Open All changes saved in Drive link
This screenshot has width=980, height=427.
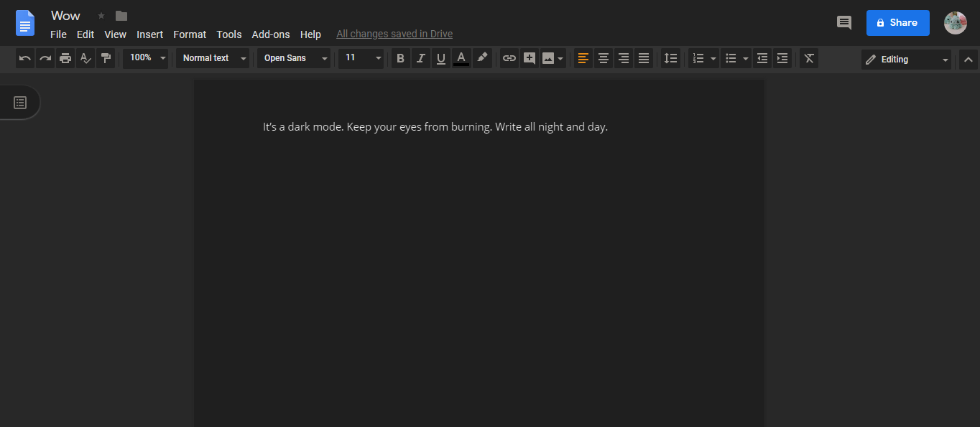click(x=394, y=34)
